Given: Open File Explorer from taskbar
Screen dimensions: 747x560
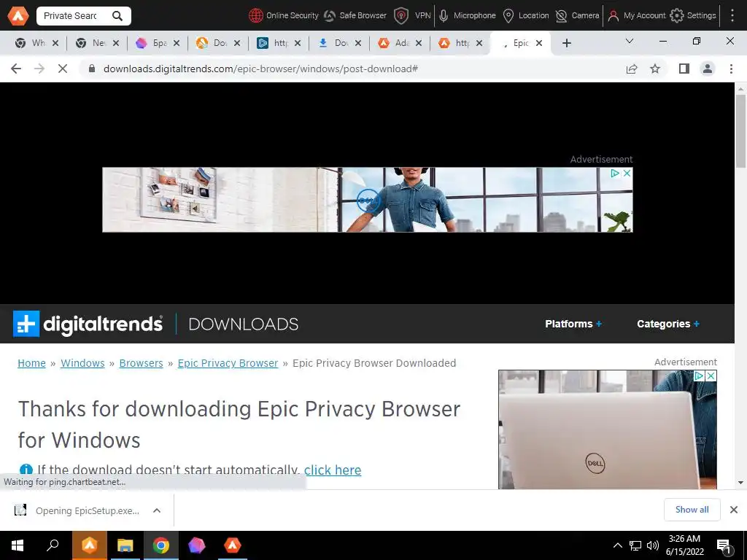Looking at the screenshot, I should (125, 545).
